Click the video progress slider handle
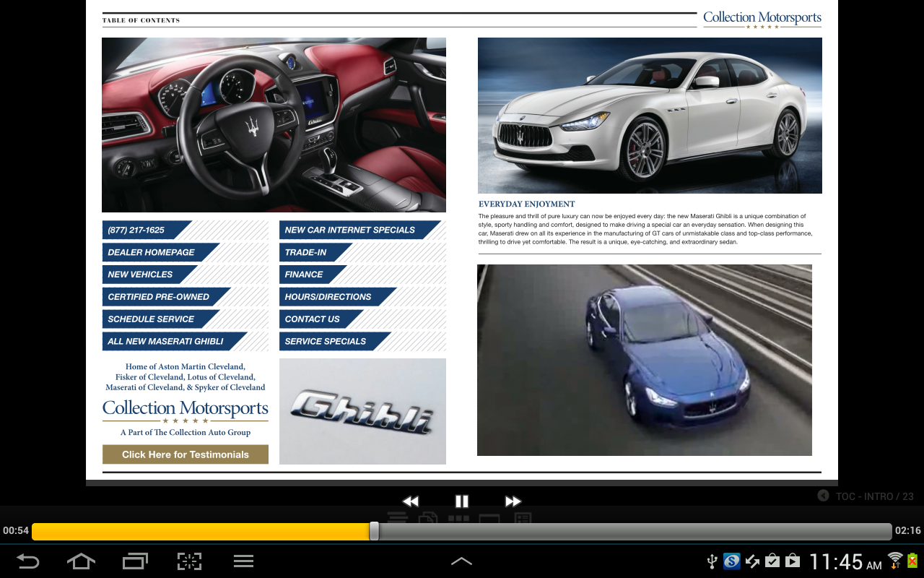Image resolution: width=924 pixels, height=578 pixels. [374, 531]
